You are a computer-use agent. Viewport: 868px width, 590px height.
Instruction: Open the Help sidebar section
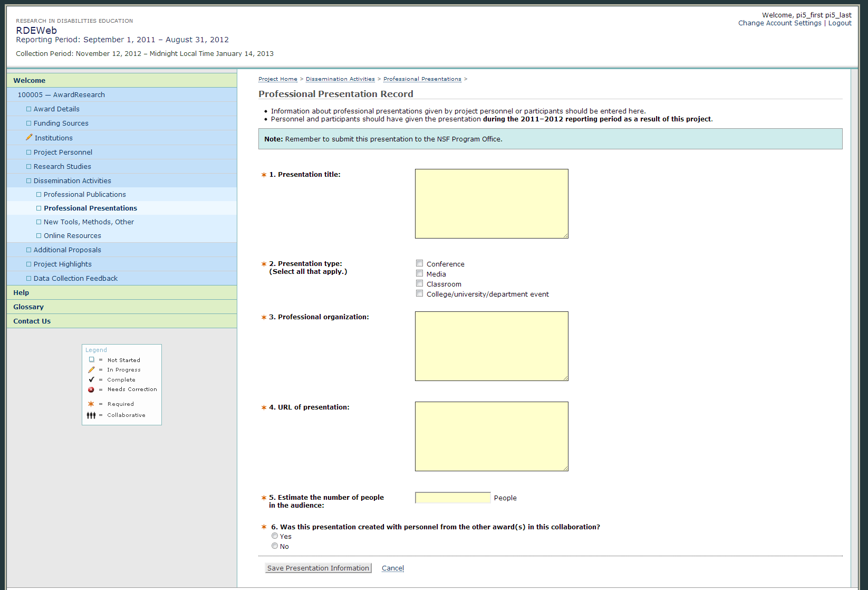[21, 293]
